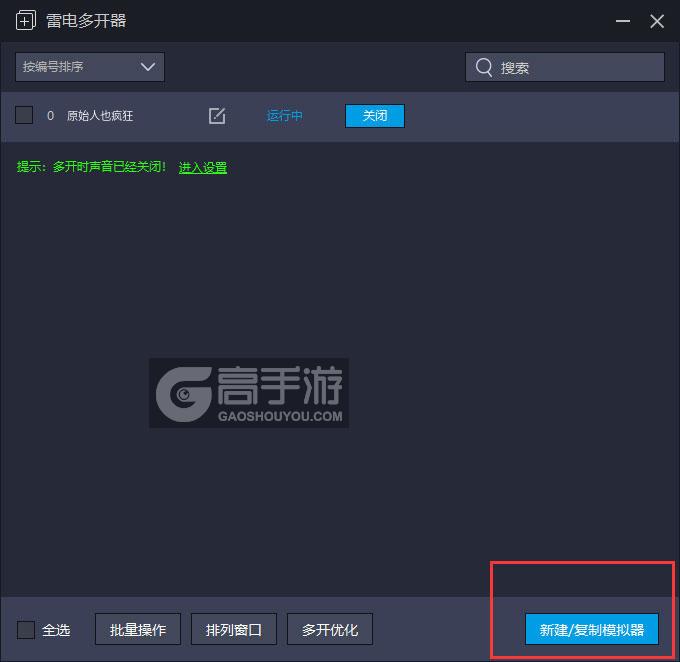
Task: Click the 批量操作 button
Action: pos(138,629)
